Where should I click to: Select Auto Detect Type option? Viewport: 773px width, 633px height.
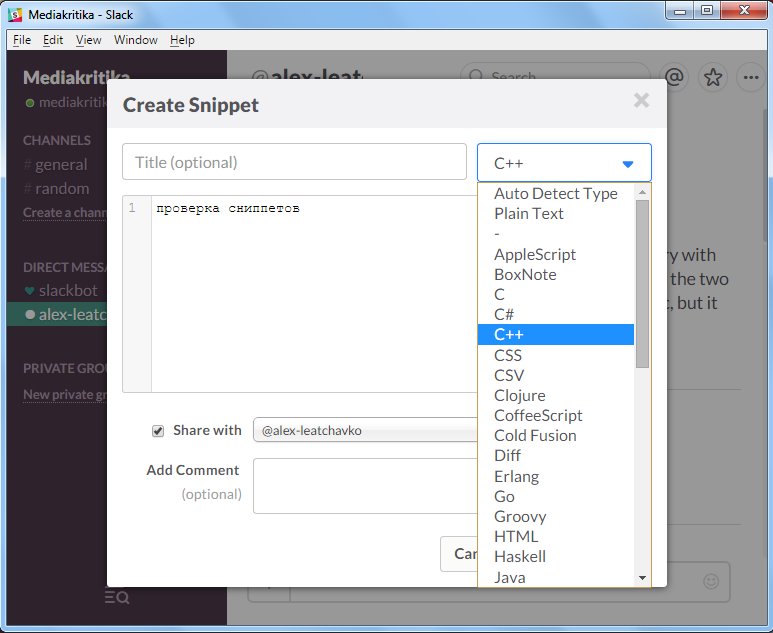(556, 194)
